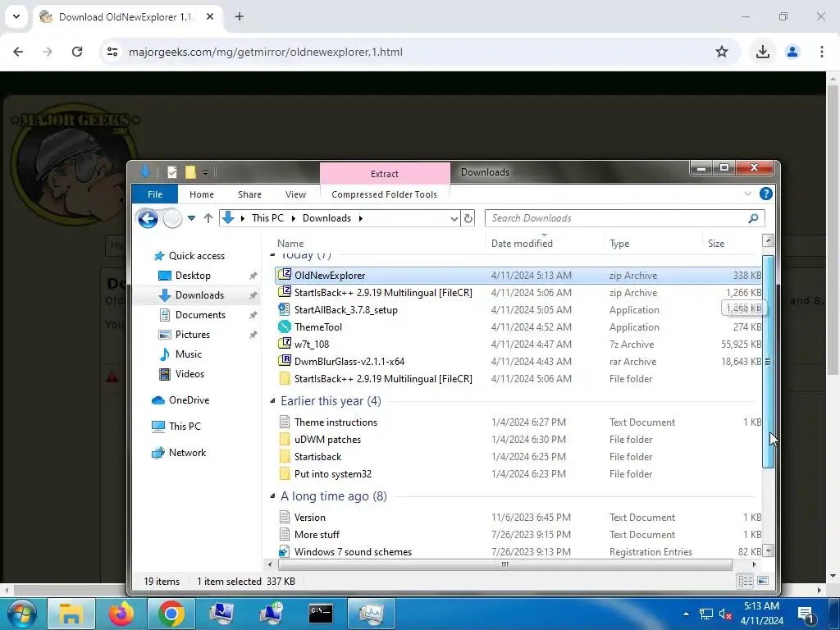Open a new Chrome tab
This screenshot has width=840, height=630.
[x=240, y=16]
